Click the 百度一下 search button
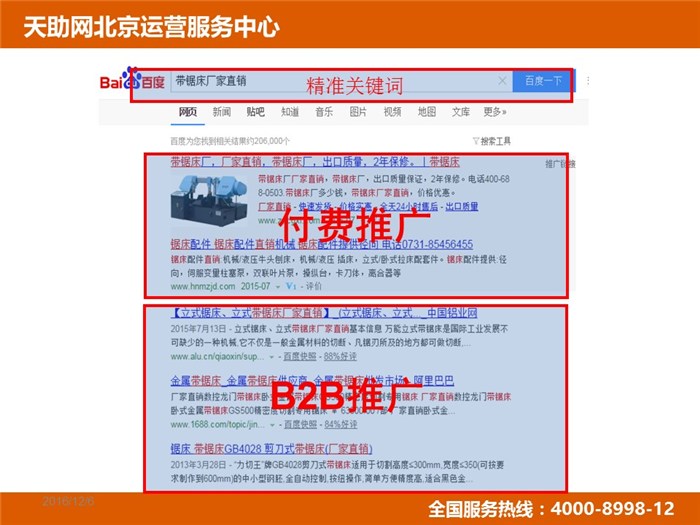The height and width of the screenshot is (525, 700). click(x=543, y=81)
